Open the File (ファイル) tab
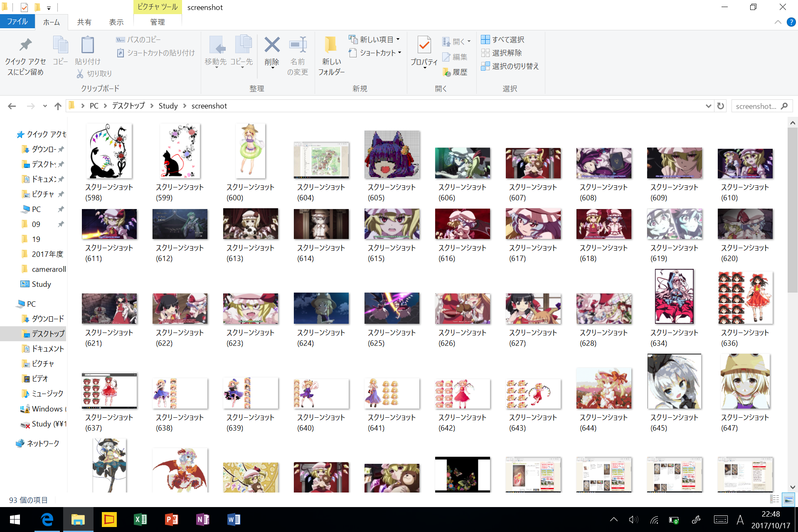This screenshot has width=798, height=532. click(17, 22)
